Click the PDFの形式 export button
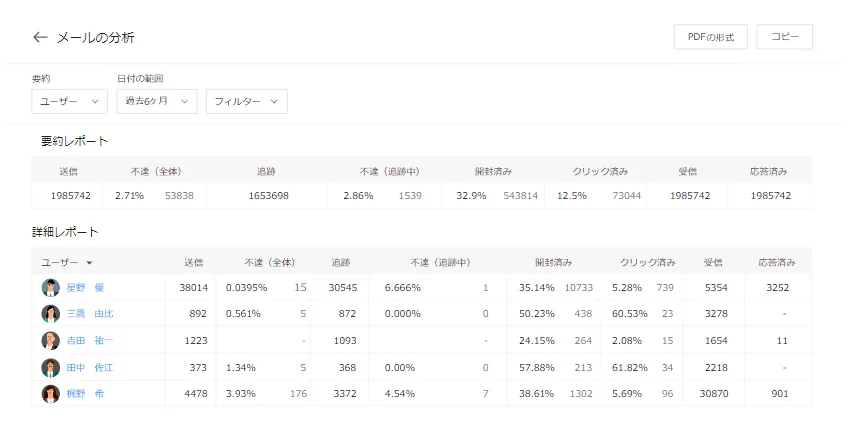 point(711,37)
